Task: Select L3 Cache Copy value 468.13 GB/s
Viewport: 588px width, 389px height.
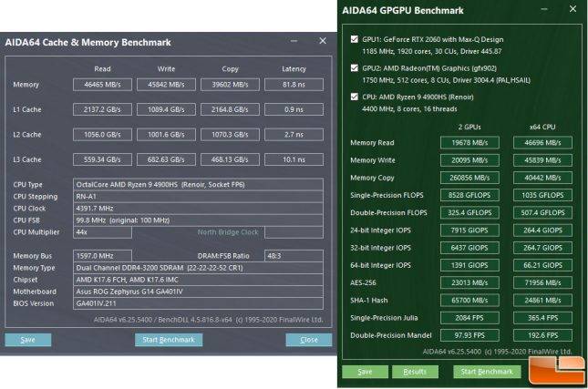Action: click(x=230, y=159)
